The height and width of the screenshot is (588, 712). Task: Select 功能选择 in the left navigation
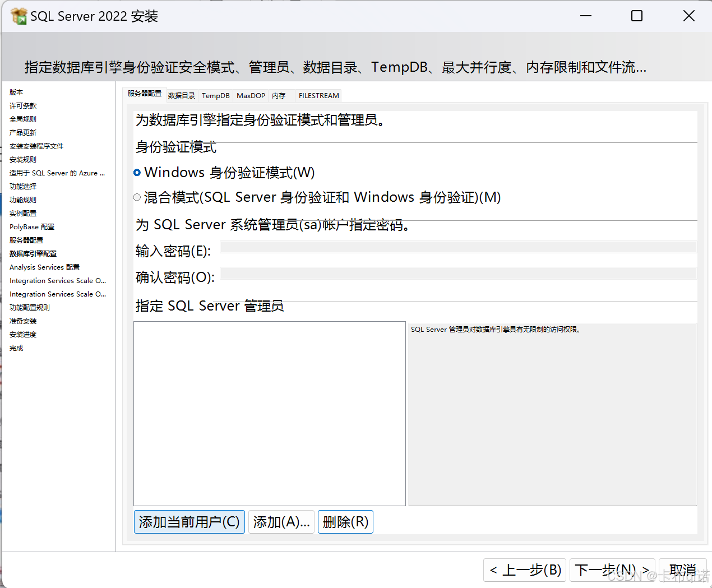pyautogui.click(x=22, y=186)
